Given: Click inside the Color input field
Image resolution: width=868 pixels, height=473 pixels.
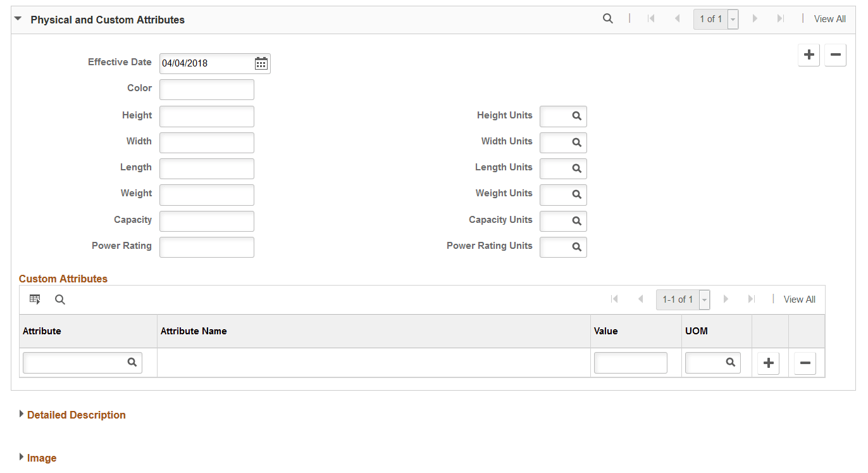Looking at the screenshot, I should click(x=206, y=89).
